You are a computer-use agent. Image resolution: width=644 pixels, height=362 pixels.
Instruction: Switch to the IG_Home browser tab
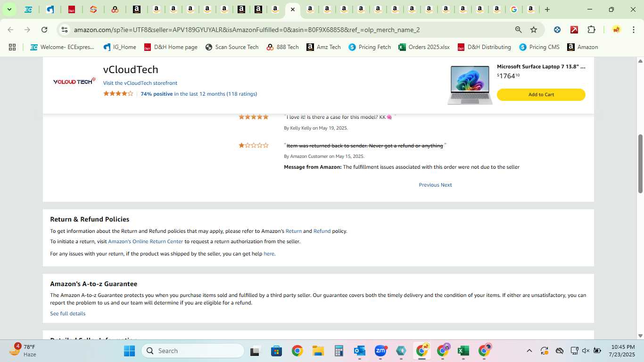50,9
